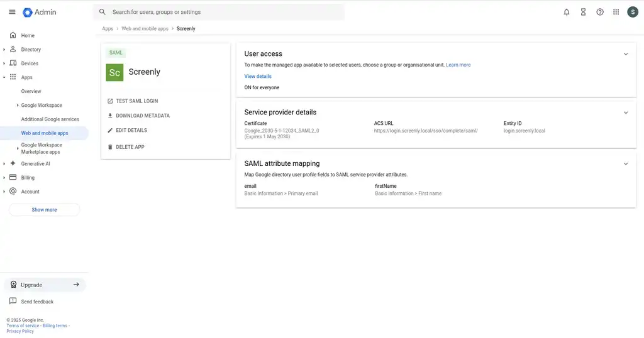Click the Google Admin logo
Viewport: 644px width, 338px height.
coord(40,13)
